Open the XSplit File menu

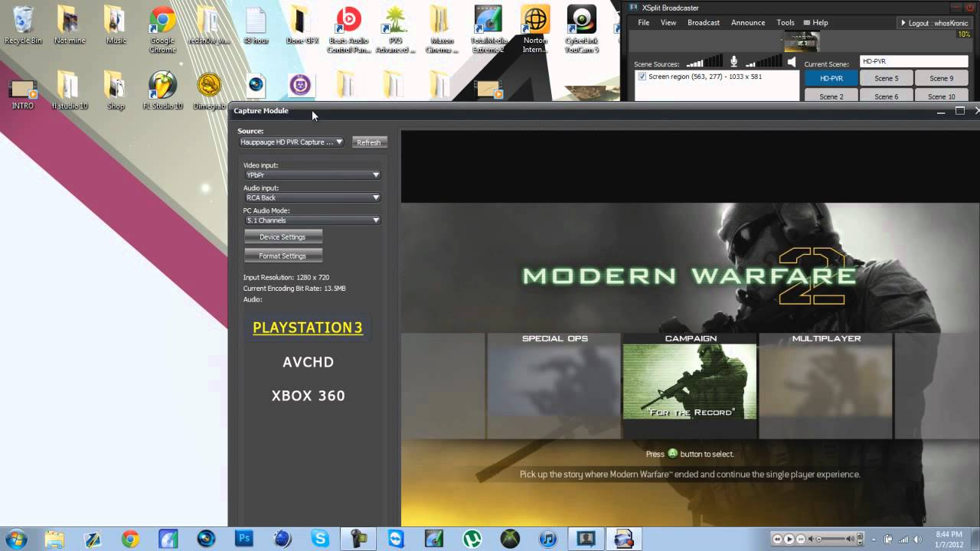click(644, 23)
